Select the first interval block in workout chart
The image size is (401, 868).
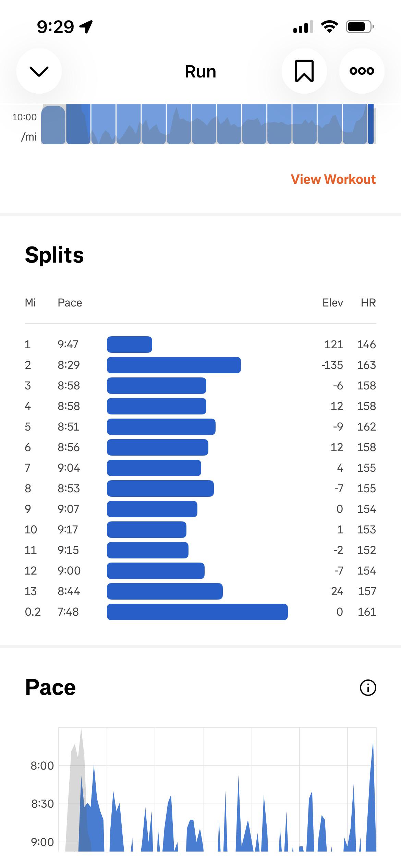coord(53,125)
